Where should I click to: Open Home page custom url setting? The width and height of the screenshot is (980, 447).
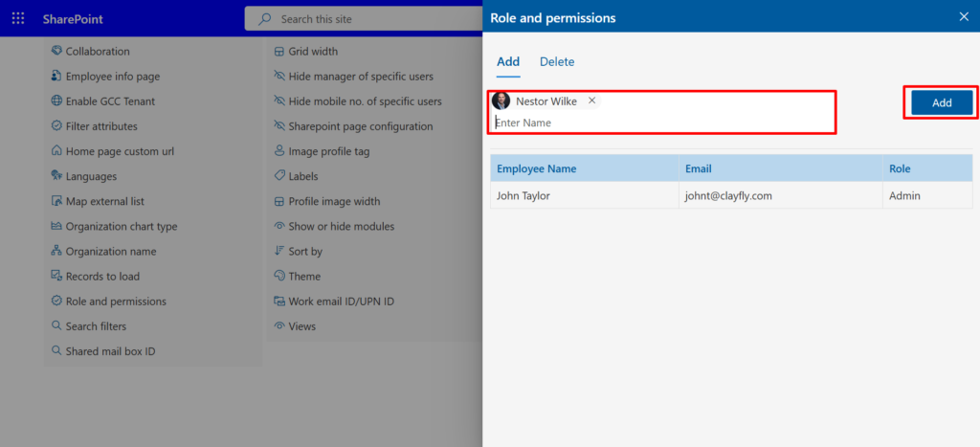point(120,151)
